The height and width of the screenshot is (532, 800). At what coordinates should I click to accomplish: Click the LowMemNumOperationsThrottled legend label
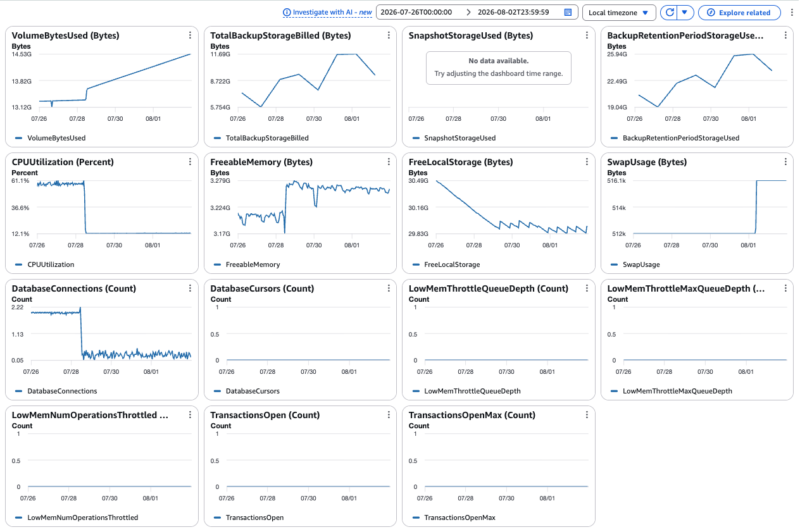pyautogui.click(x=82, y=517)
